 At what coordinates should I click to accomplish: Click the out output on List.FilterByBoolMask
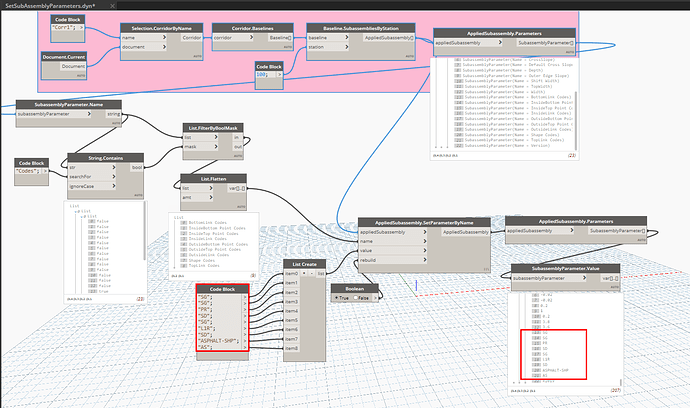(238, 147)
